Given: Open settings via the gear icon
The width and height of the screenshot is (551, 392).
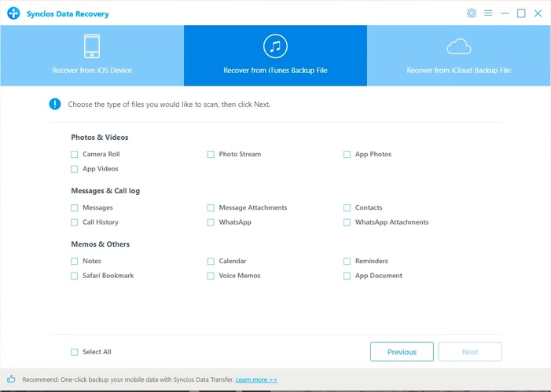Looking at the screenshot, I should pos(472,13).
